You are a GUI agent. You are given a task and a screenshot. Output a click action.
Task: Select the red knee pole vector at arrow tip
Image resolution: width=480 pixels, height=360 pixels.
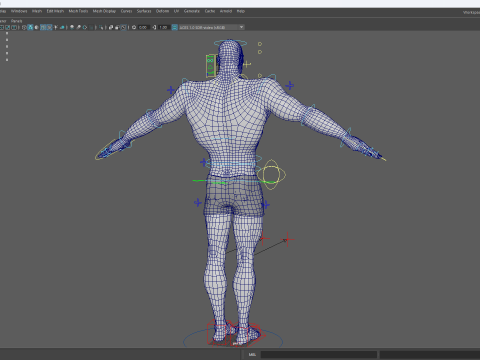coord(288,240)
